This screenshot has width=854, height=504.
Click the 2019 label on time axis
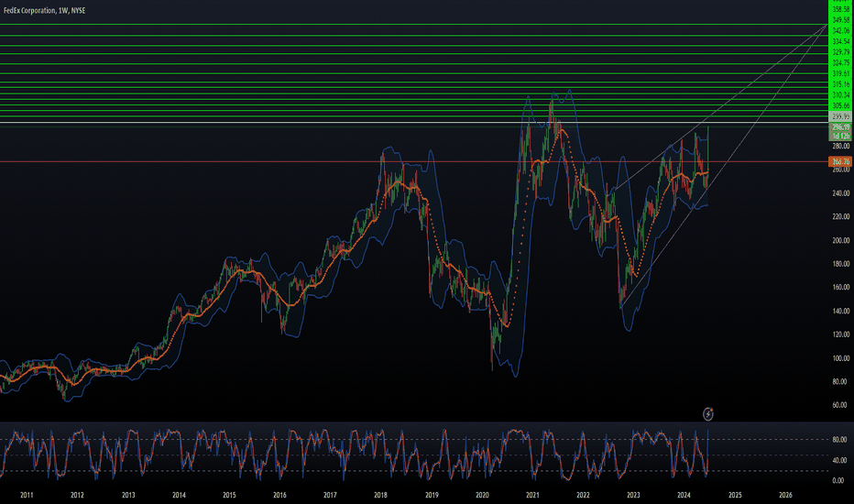(432, 495)
